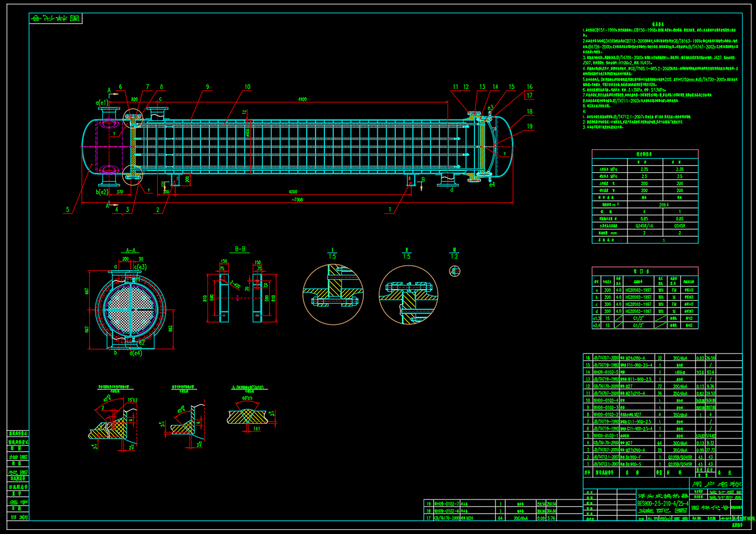Image resolution: width=756 pixels, height=534 pixels.
Task: Select part balloon number 5 at lower left
Action: point(67,209)
